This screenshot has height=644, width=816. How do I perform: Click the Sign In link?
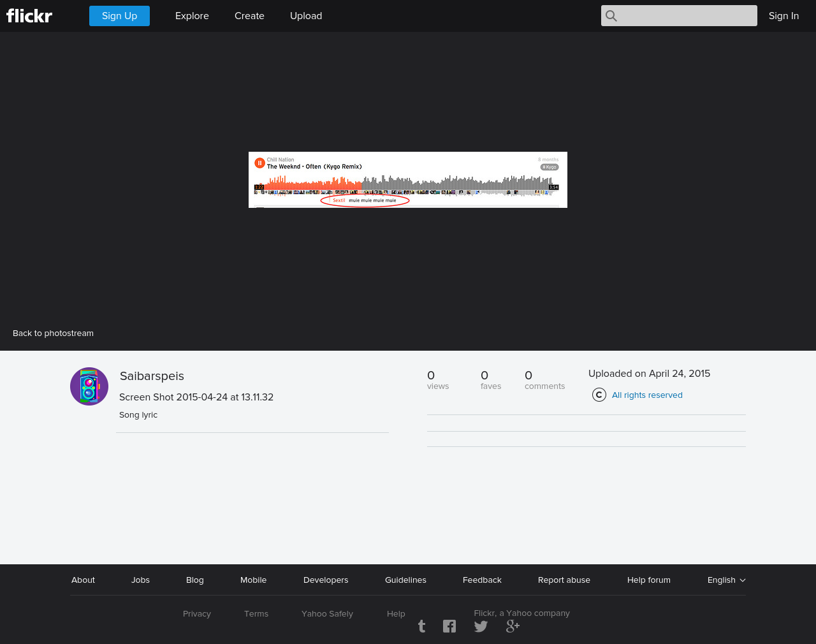tap(783, 16)
